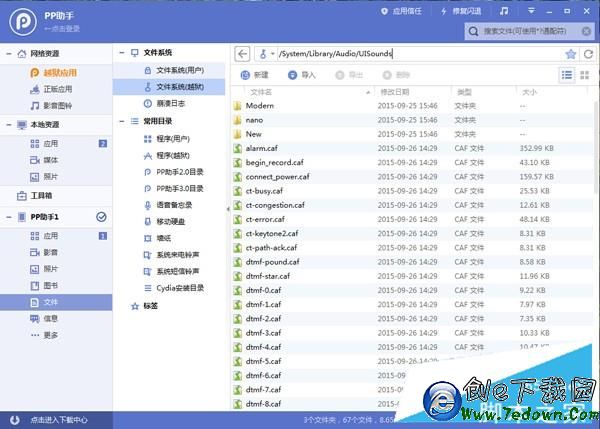600x429 pixels.
Task: Open 越狱应用 in the sidebar
Action: pos(56,73)
